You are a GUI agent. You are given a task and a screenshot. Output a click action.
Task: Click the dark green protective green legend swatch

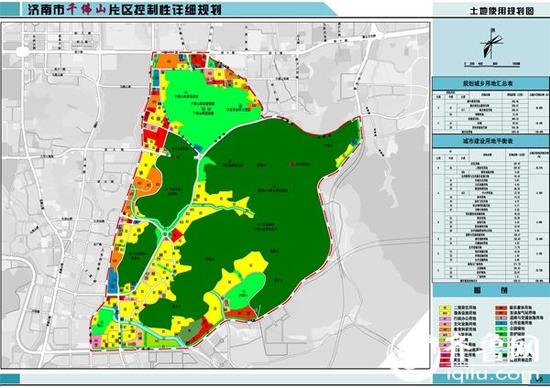pos(501,334)
